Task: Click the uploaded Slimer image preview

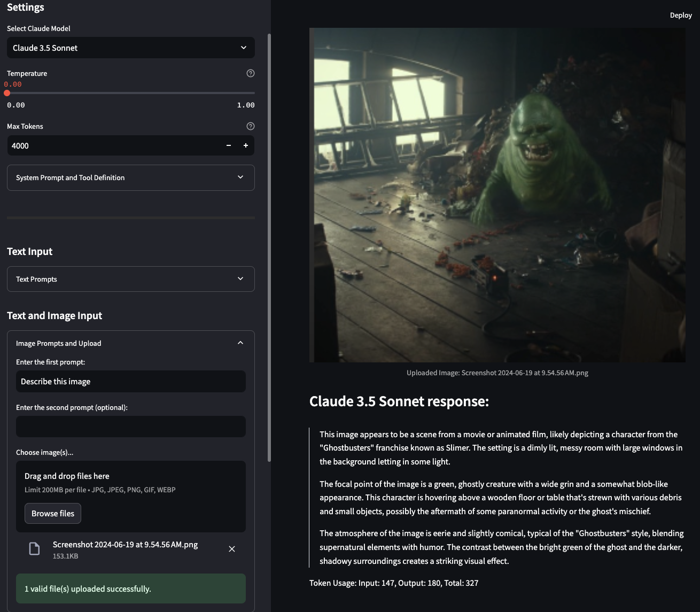Action: [x=497, y=195]
